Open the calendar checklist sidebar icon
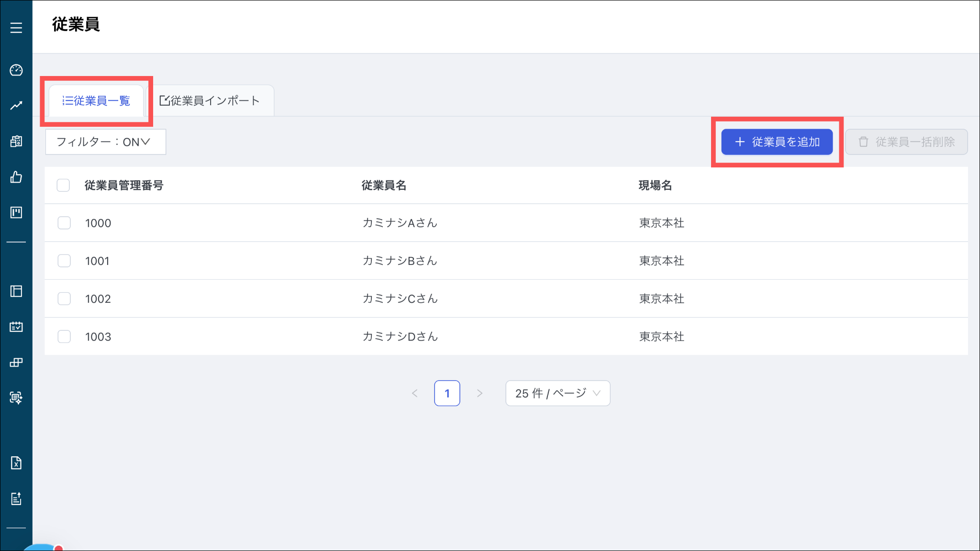This screenshot has width=980, height=551. coord(16,327)
